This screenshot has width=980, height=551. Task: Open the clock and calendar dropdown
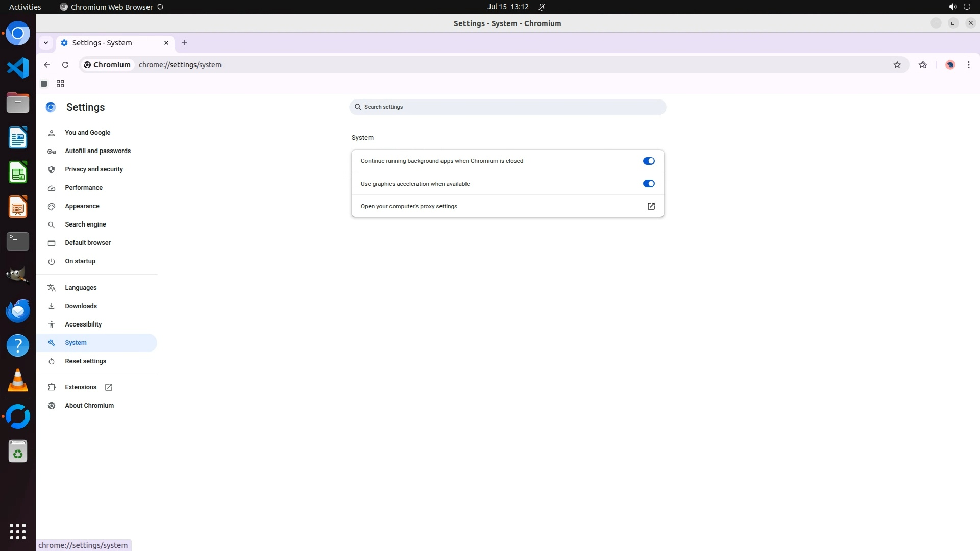507,7
